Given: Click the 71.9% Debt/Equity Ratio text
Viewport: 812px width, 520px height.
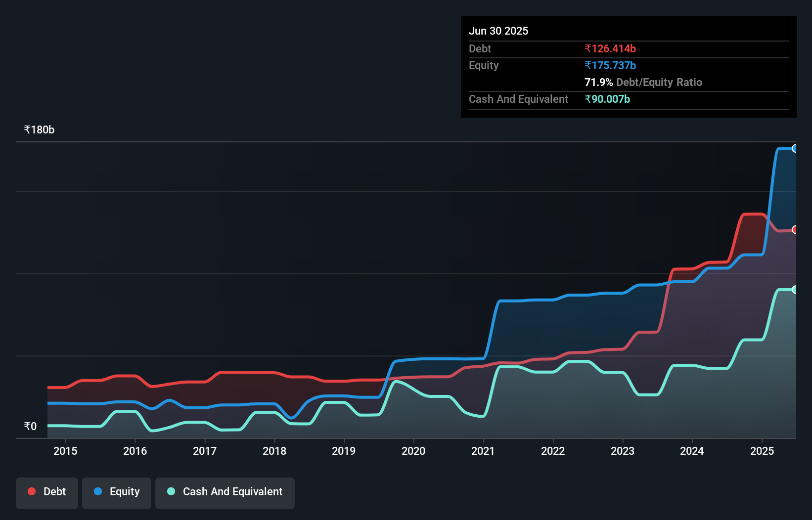Looking at the screenshot, I should (x=643, y=82).
